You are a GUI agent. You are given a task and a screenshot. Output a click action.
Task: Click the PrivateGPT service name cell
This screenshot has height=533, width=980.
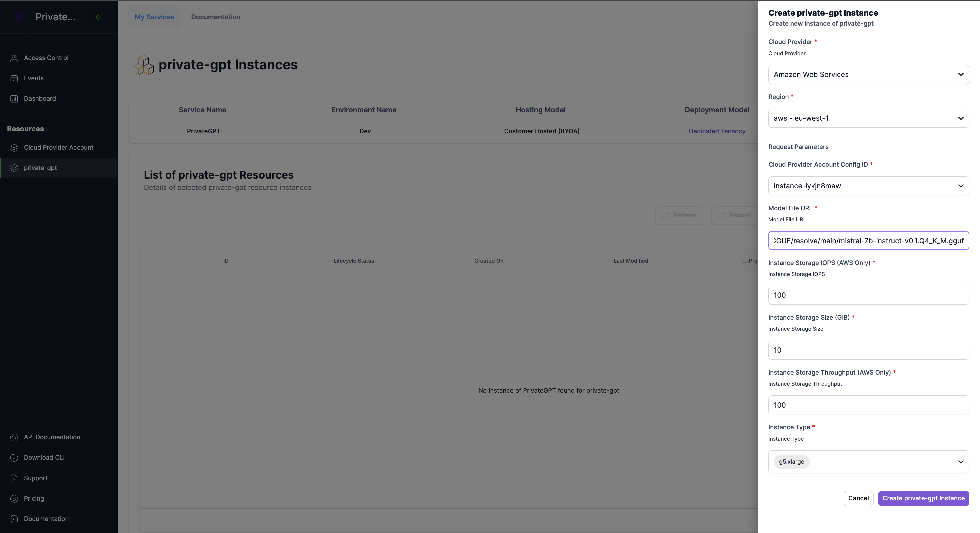(x=204, y=131)
